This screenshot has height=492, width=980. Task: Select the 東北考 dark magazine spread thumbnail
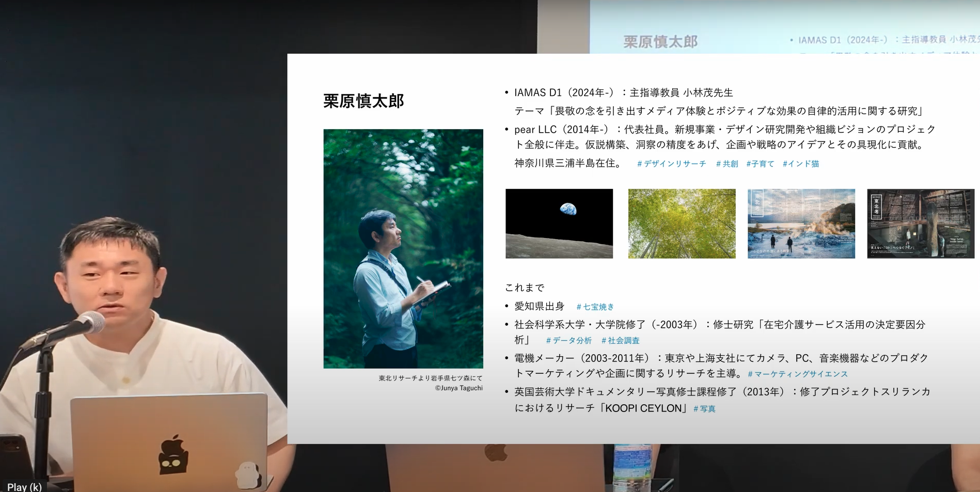(x=920, y=224)
